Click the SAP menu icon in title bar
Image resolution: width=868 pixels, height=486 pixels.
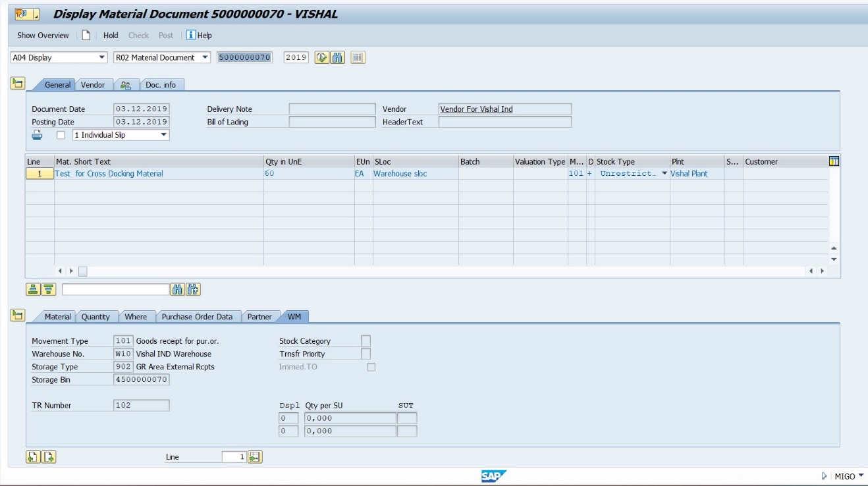tap(27, 14)
